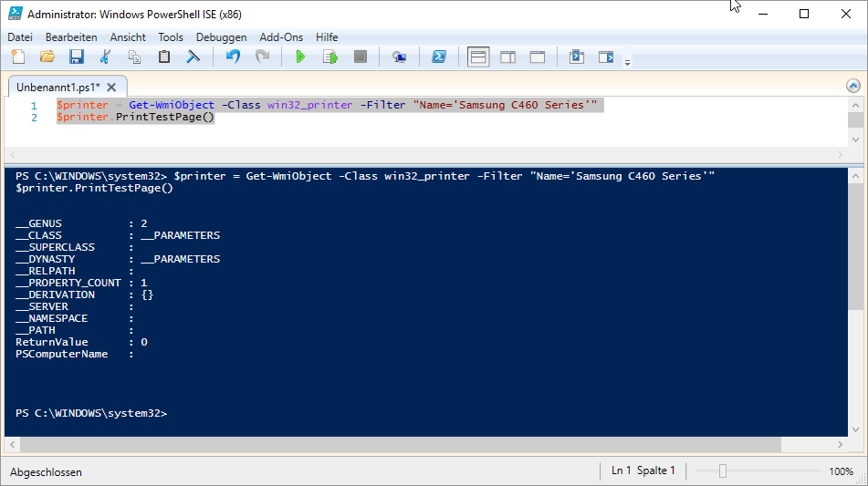Open the Add-Ons menu

pyautogui.click(x=281, y=37)
